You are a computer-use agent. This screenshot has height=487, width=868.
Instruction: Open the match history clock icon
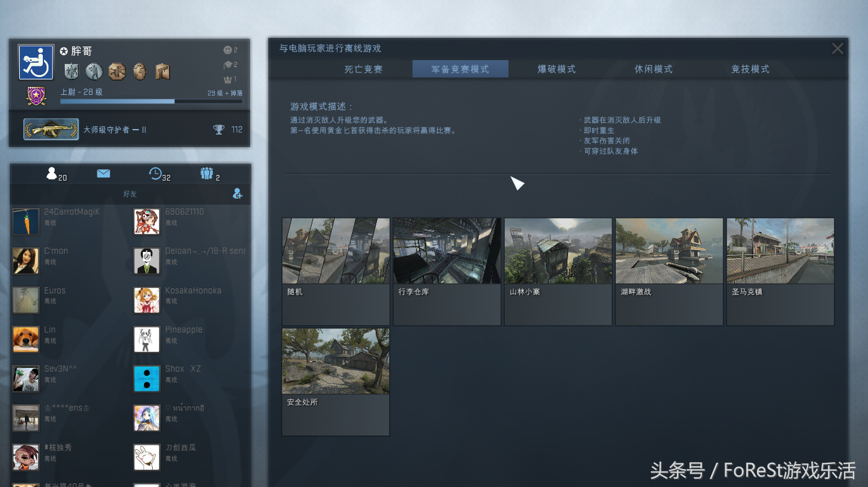(155, 173)
